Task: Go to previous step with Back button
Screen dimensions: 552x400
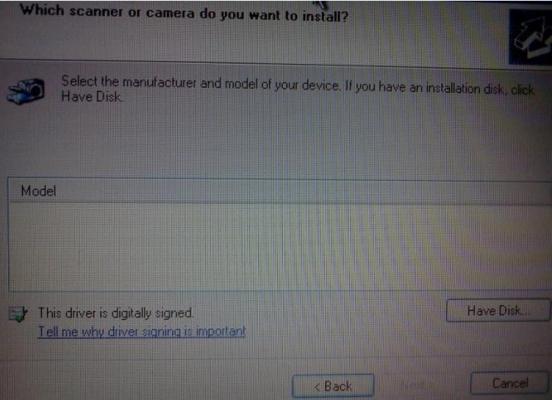Action: [333, 386]
